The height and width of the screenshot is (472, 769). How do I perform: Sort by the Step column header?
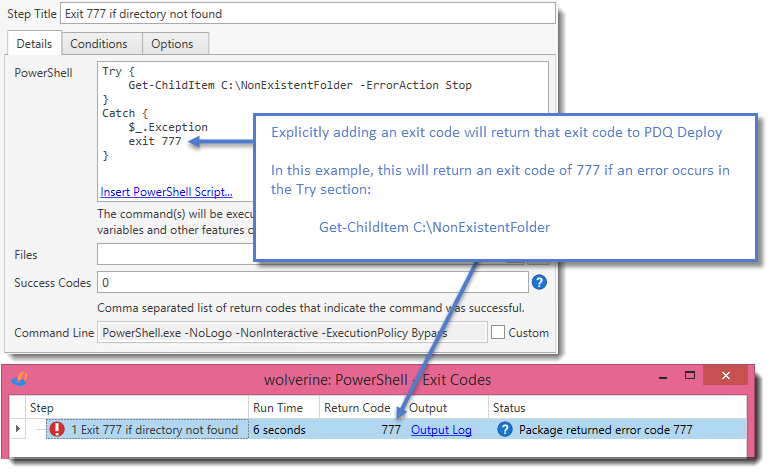(137, 408)
